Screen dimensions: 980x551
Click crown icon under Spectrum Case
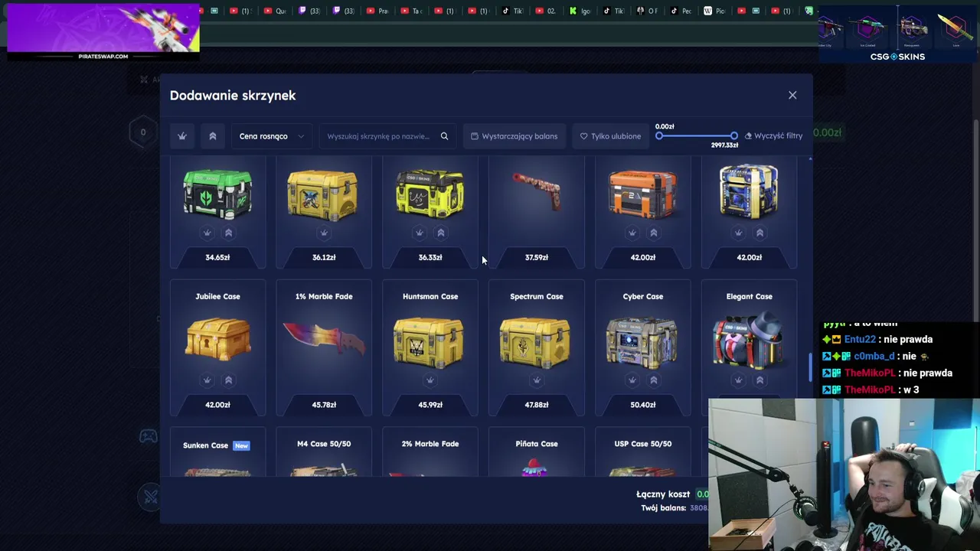[537, 380]
